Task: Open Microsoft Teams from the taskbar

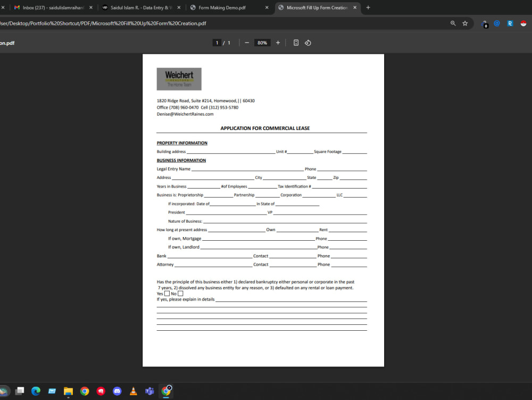Action: click(x=149, y=391)
